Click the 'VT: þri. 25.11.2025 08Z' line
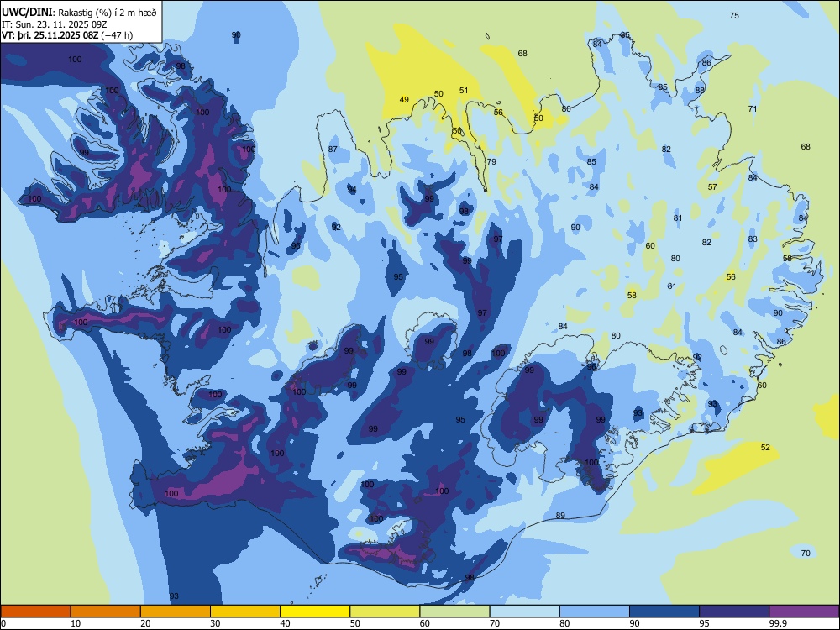 click(x=50, y=35)
